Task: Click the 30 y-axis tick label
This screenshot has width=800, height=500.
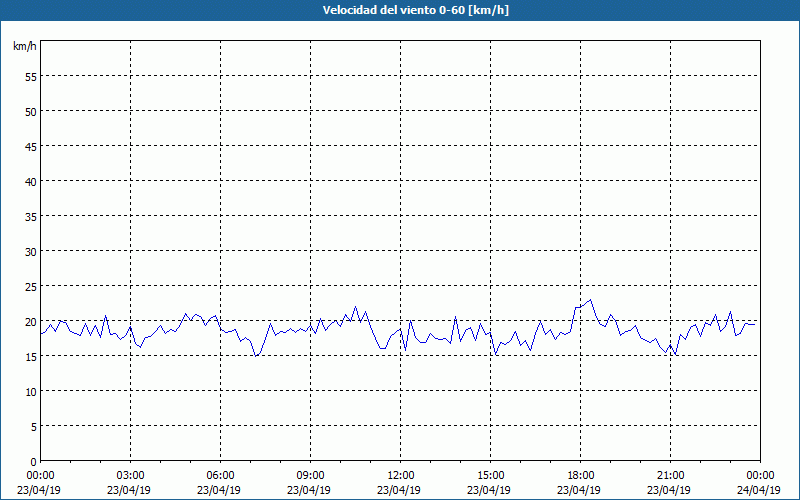Action: point(30,251)
